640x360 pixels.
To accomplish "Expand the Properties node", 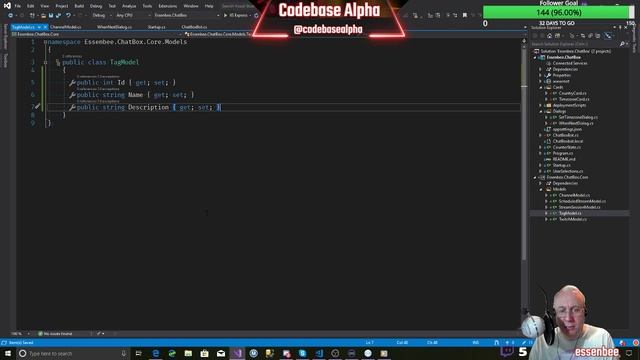I will [x=540, y=76].
